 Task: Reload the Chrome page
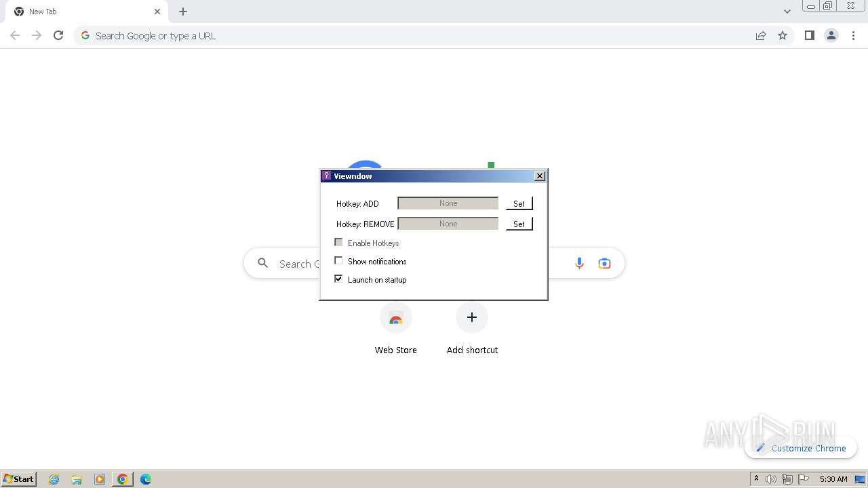[58, 35]
